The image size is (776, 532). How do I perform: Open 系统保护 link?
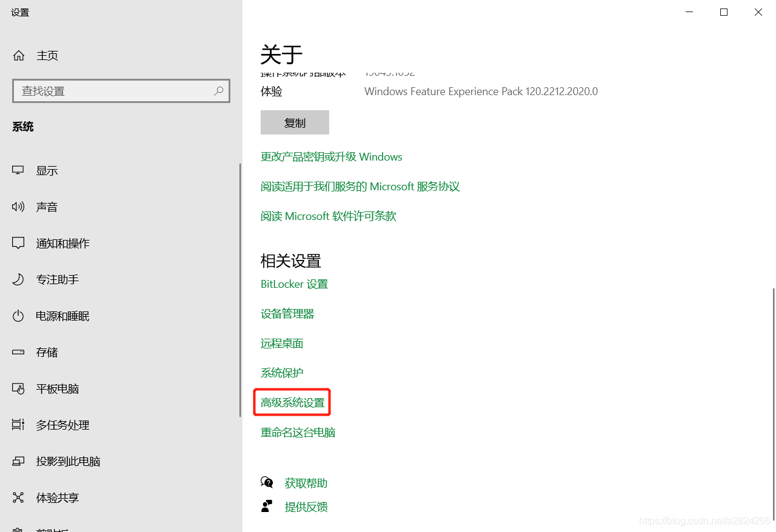[x=282, y=373]
